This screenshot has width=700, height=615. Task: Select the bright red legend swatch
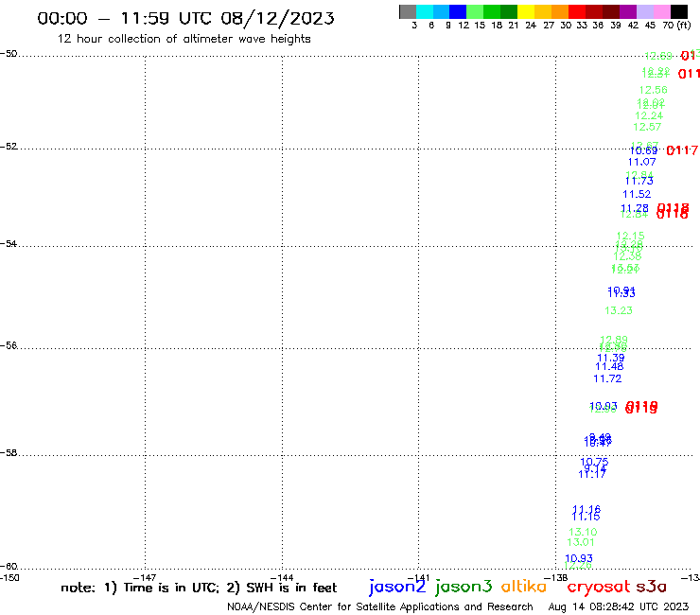[577, 11]
